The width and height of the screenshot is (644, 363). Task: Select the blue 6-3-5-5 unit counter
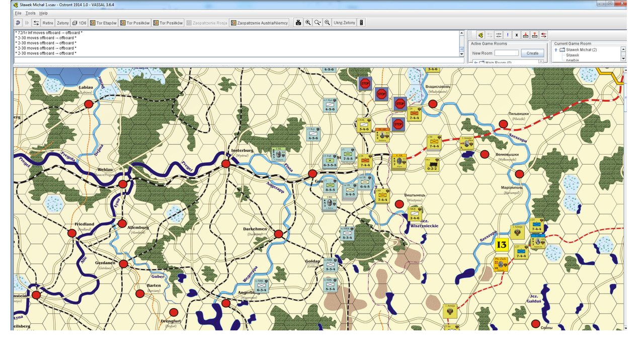[330, 161]
